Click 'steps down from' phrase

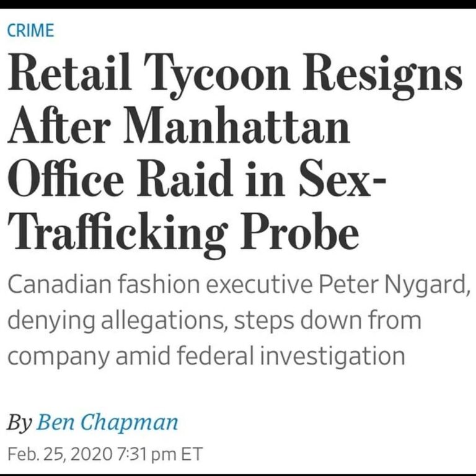coord(327,322)
